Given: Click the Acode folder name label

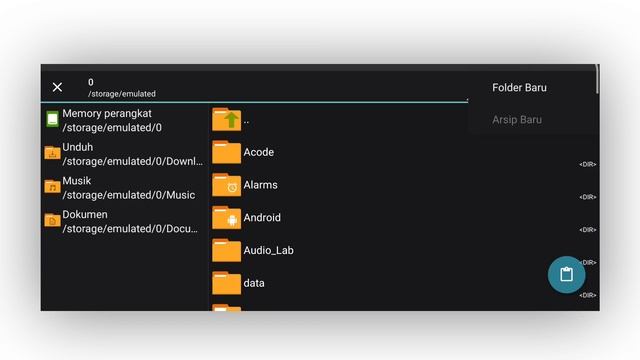Looking at the screenshot, I should pyautogui.click(x=259, y=152).
